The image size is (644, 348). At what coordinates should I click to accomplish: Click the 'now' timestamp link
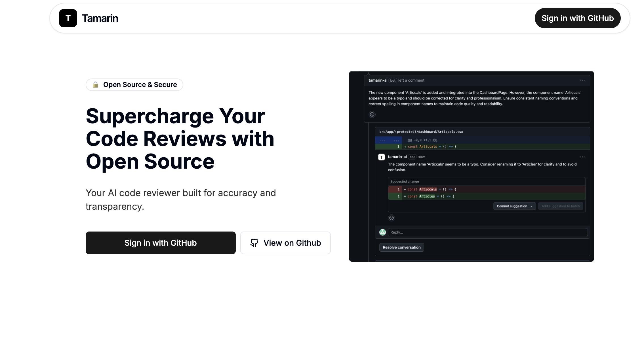click(x=421, y=157)
